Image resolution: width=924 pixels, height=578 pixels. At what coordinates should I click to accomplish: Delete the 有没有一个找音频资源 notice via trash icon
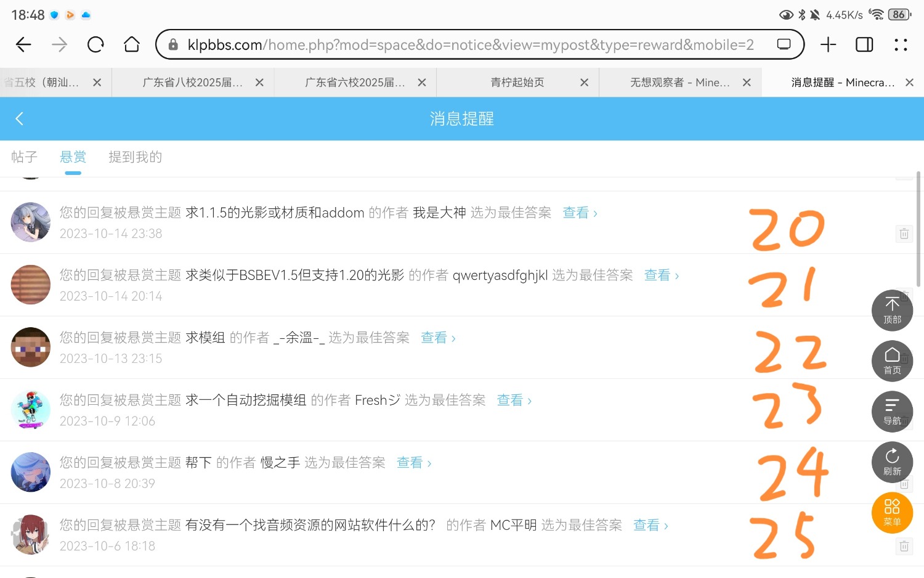tap(904, 546)
